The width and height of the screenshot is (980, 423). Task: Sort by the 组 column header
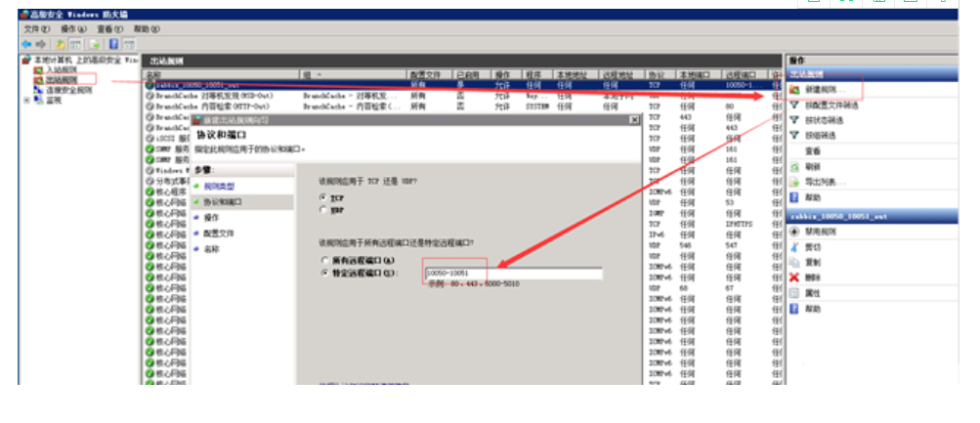(354, 74)
